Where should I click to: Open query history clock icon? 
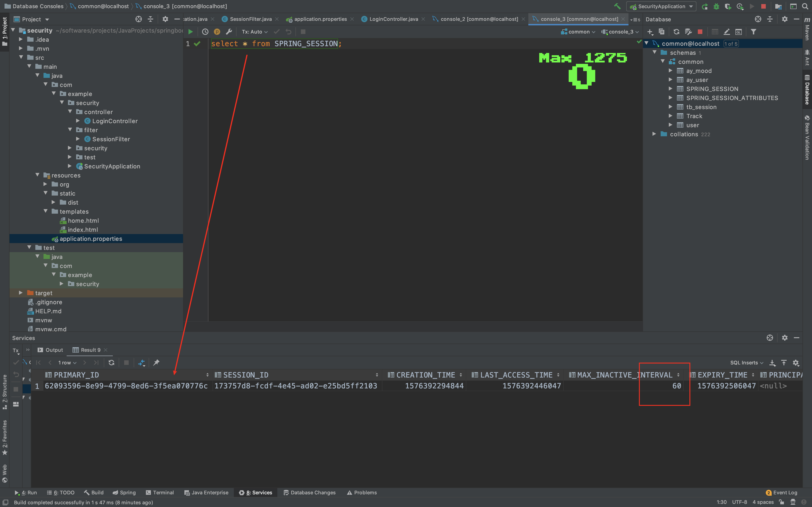205,32
